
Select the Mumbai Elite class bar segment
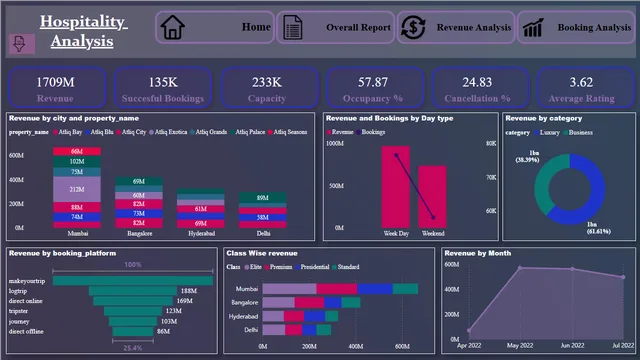tap(289, 289)
